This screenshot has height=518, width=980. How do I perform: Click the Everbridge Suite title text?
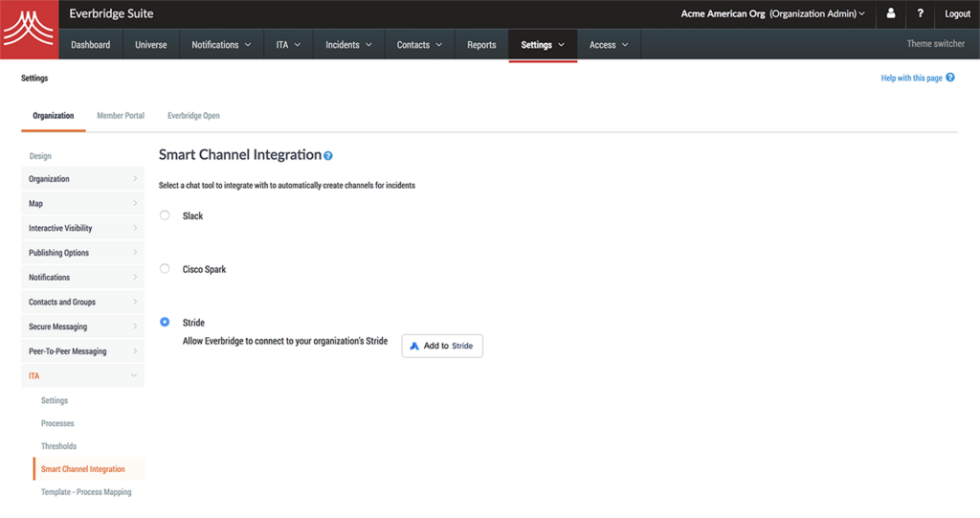[x=111, y=13]
